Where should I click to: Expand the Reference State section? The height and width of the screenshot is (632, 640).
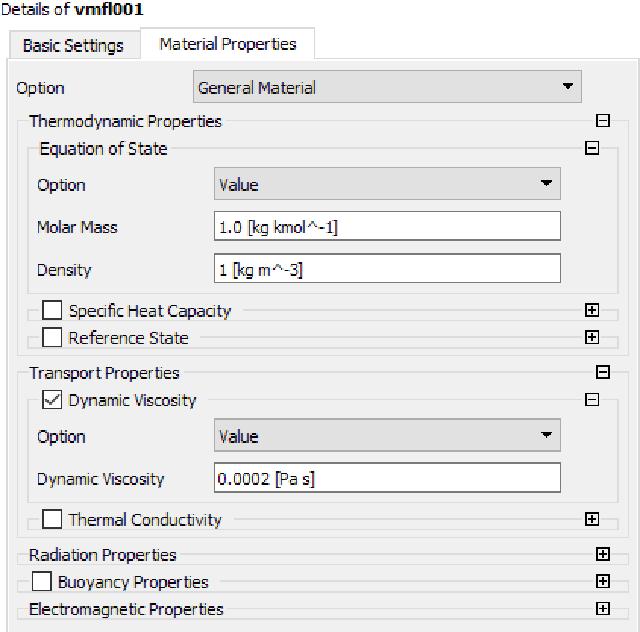tap(592, 337)
